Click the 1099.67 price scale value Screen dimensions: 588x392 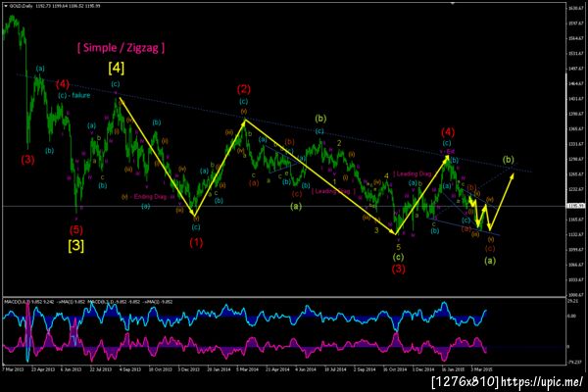pos(577,250)
